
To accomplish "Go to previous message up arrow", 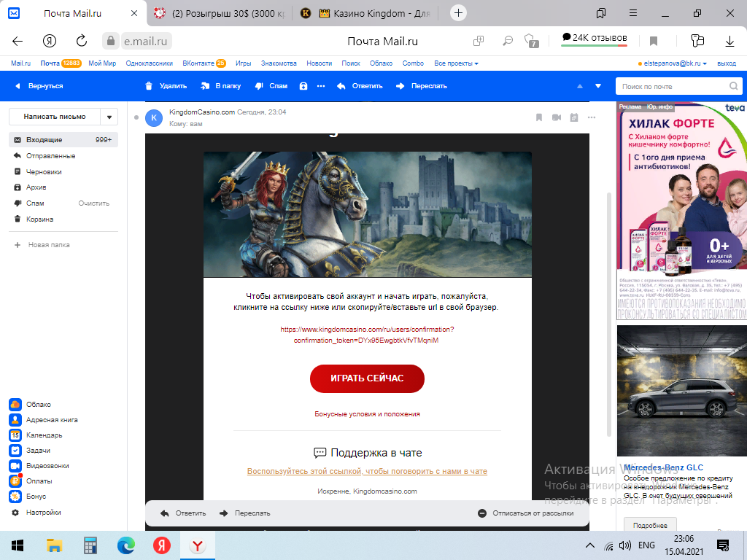I will pyautogui.click(x=580, y=86).
